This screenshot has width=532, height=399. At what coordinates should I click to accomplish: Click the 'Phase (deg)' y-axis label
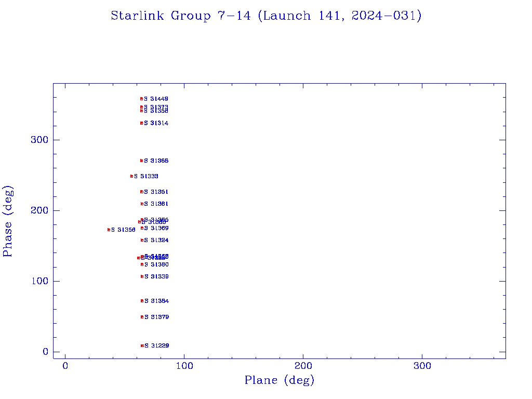point(7,221)
